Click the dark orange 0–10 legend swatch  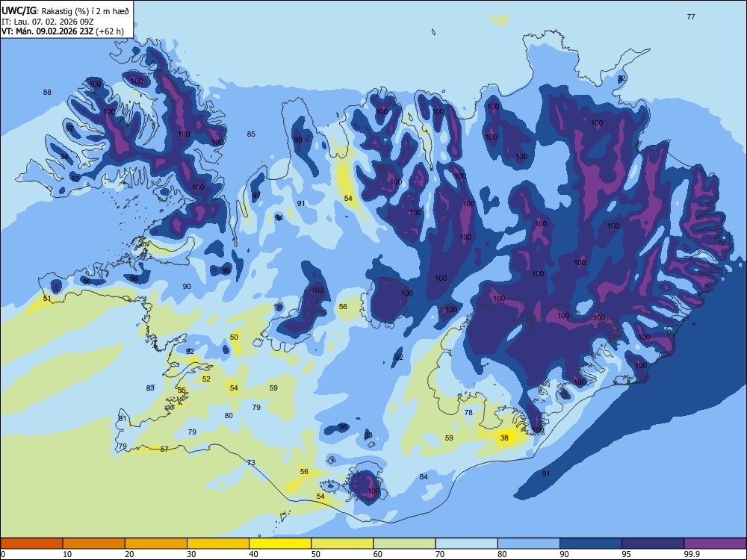tap(31, 544)
